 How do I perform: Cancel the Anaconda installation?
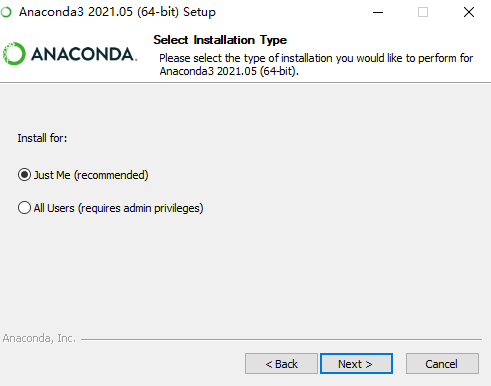tap(442, 364)
